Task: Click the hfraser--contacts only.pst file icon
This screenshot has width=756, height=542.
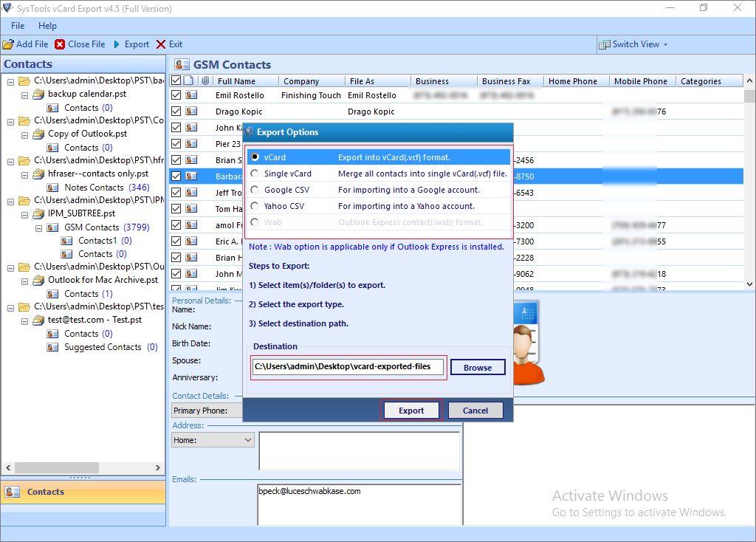Action: pos(38,174)
